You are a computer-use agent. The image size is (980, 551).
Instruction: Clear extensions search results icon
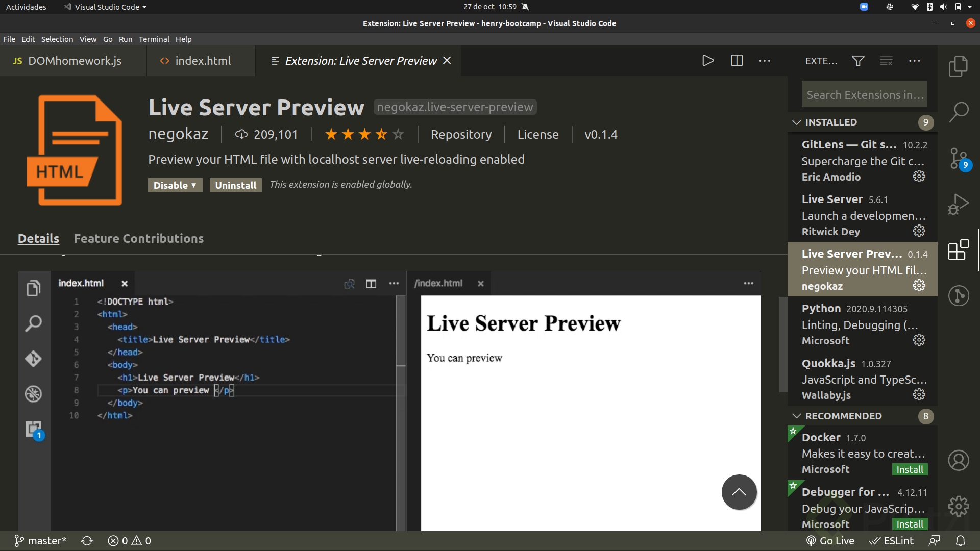887,61
